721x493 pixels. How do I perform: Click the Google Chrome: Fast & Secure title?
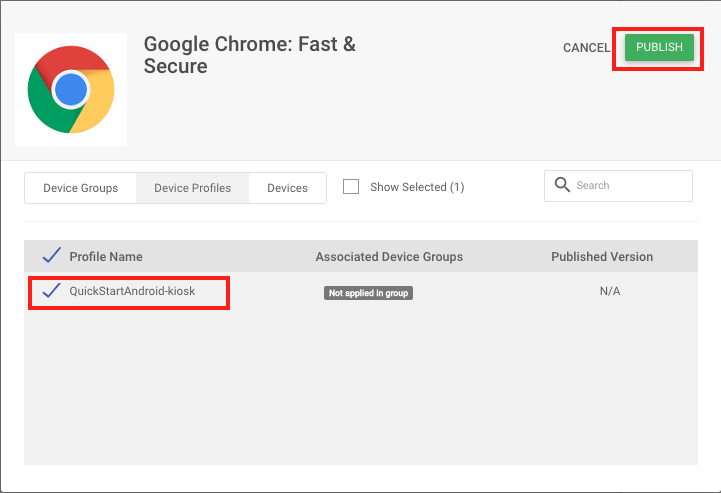(250, 55)
